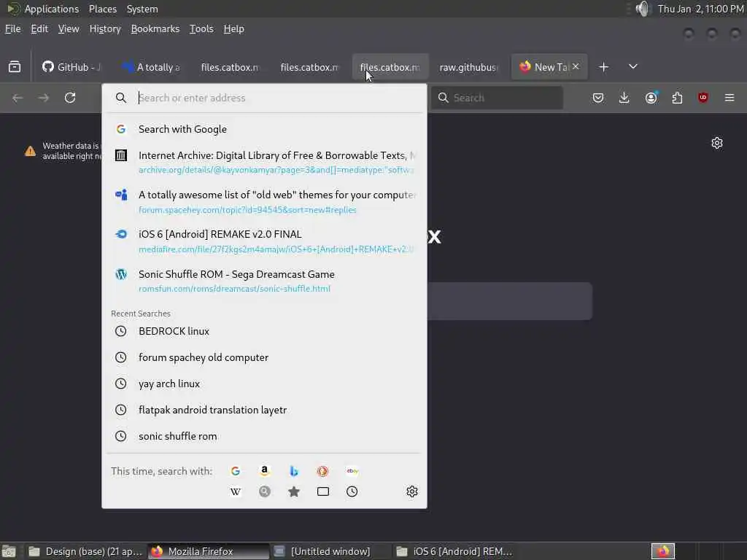The width and height of the screenshot is (747, 560).
Task: Click the separate Search box
Action: pos(498,98)
